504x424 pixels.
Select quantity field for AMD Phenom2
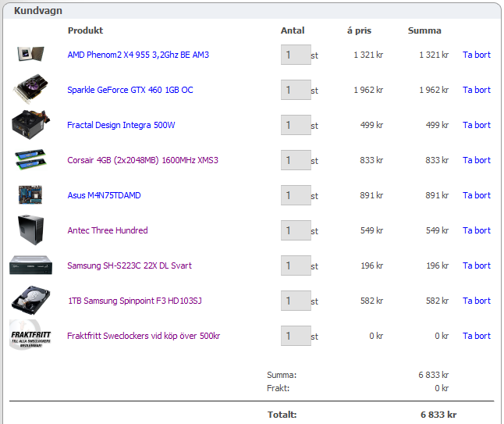click(x=296, y=55)
